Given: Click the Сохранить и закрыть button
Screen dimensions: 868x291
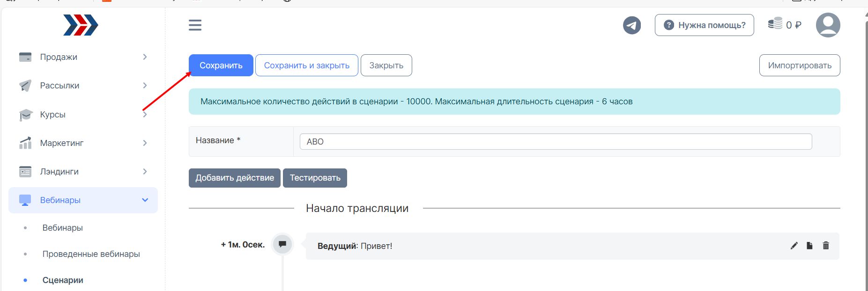Looking at the screenshot, I should click(x=306, y=65).
